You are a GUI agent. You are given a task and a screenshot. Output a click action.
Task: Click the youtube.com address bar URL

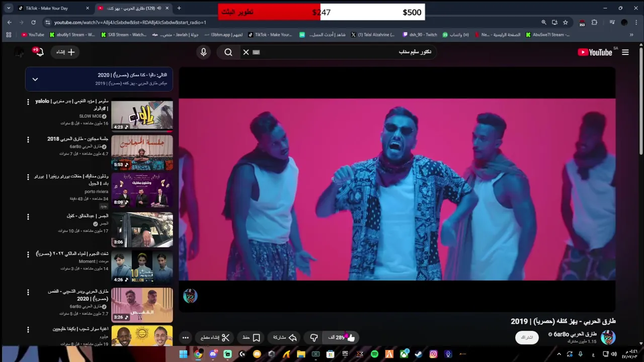pyautogui.click(x=130, y=22)
